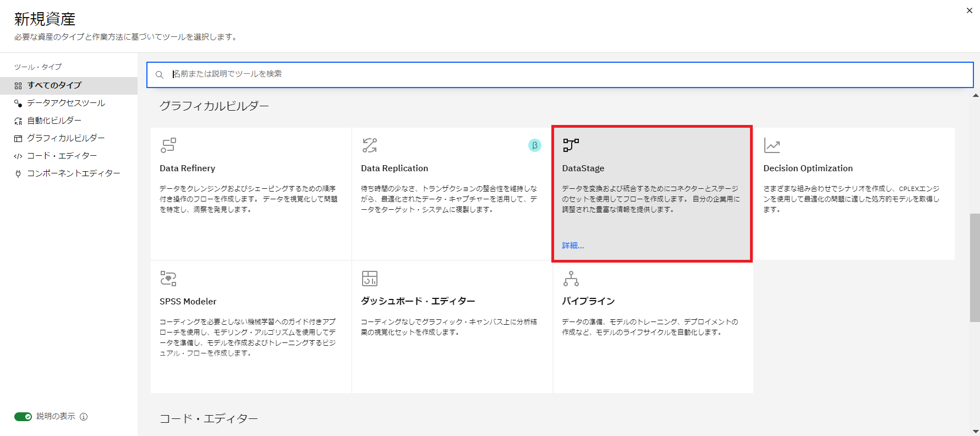Screen dimensions: 980x436
Task: Open the 詳細... link on DataStage
Action: click(573, 246)
